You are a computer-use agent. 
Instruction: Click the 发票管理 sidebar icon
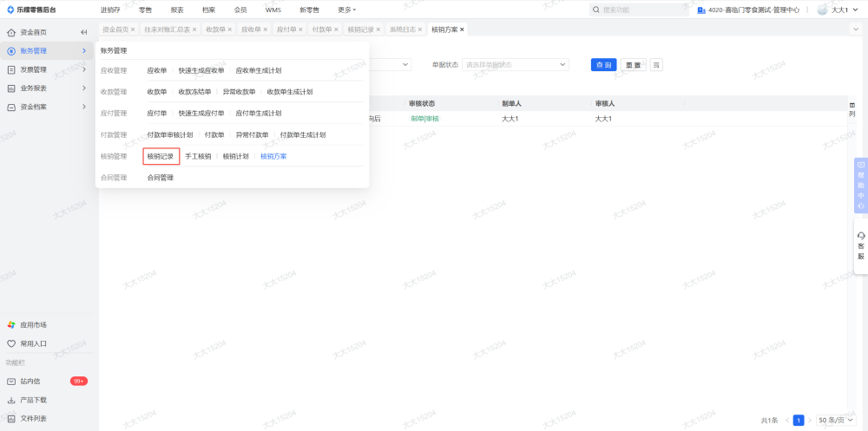tap(11, 69)
